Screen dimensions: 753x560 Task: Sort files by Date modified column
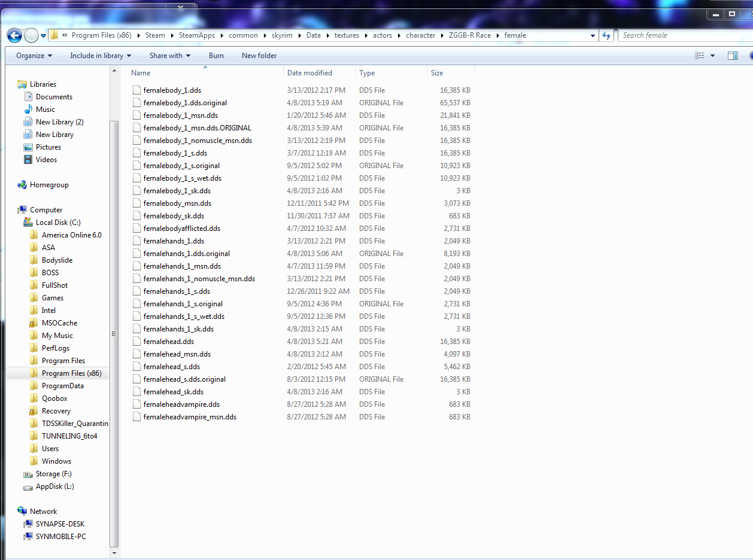click(309, 73)
